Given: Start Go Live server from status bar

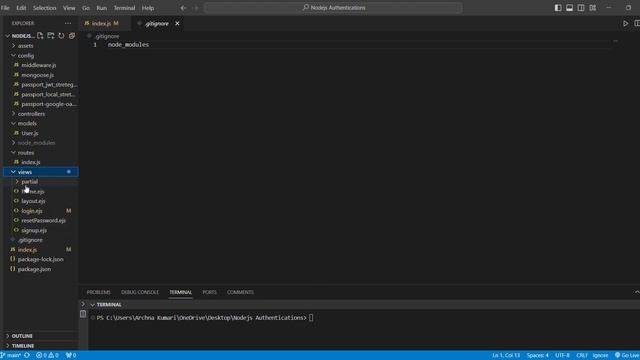Looking at the screenshot, I should point(627,355).
